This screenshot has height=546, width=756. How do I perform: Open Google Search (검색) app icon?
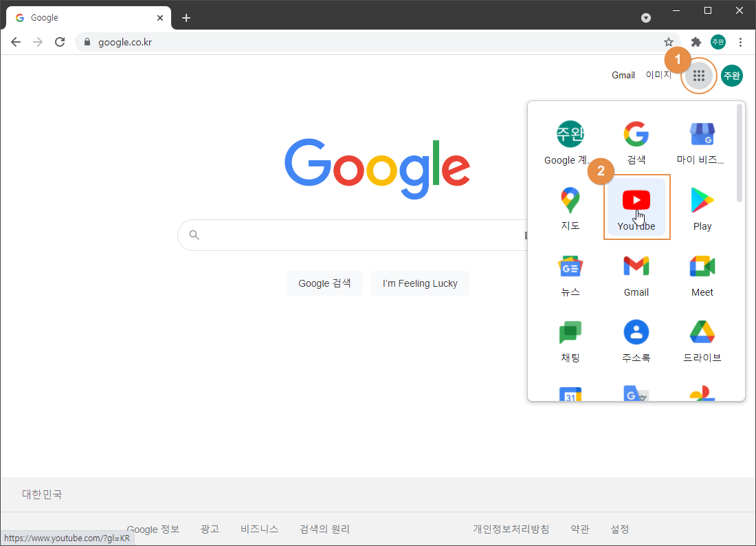[x=636, y=142]
